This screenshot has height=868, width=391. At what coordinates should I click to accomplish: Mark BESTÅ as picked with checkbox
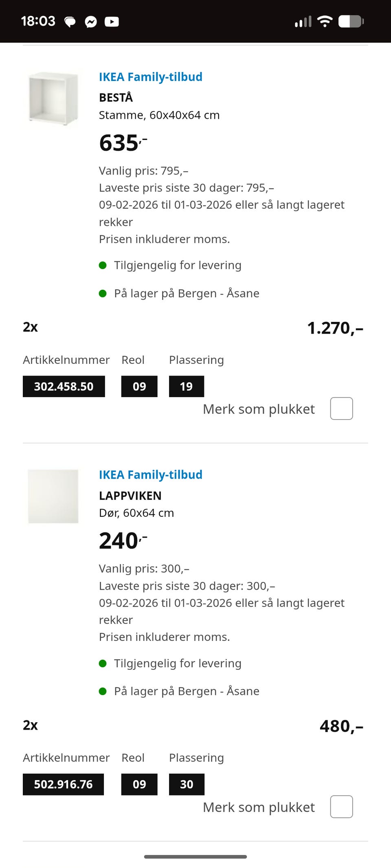[341, 409]
